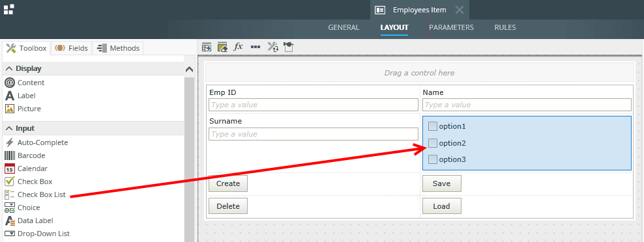
Task: Click the first table toolbar icon
Action: [207, 47]
